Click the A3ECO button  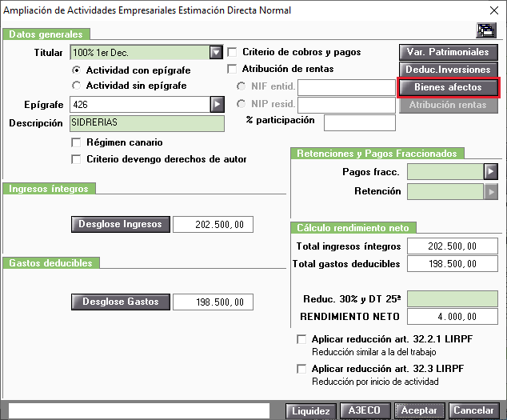coord(365,411)
